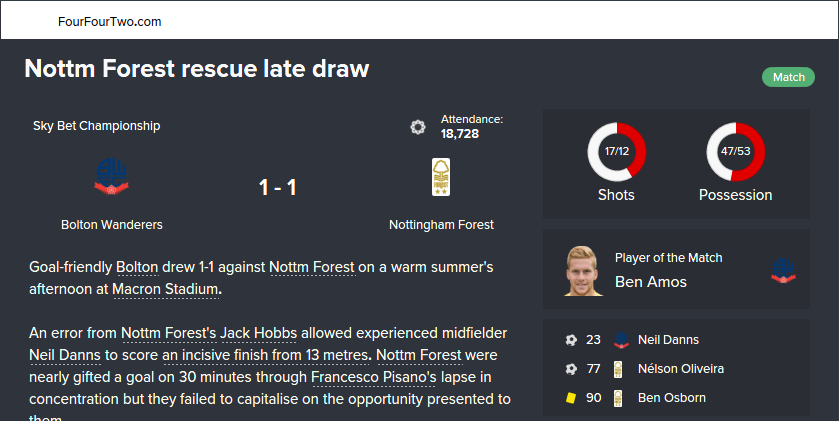Select Neil Danns in the match events list
839x421 pixels.
point(669,340)
